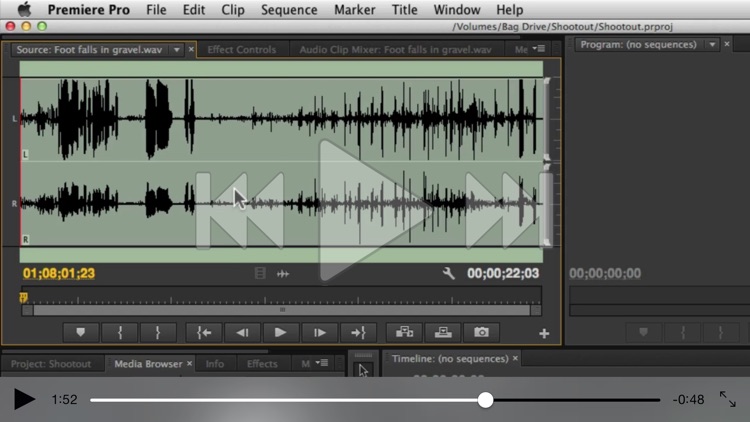
Task: Click Program monitor timecode 00;00;00;00
Action: coord(605,273)
